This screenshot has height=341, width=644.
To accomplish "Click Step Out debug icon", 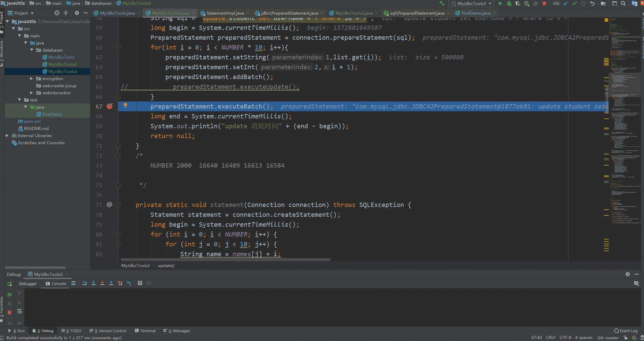I will [111, 283].
